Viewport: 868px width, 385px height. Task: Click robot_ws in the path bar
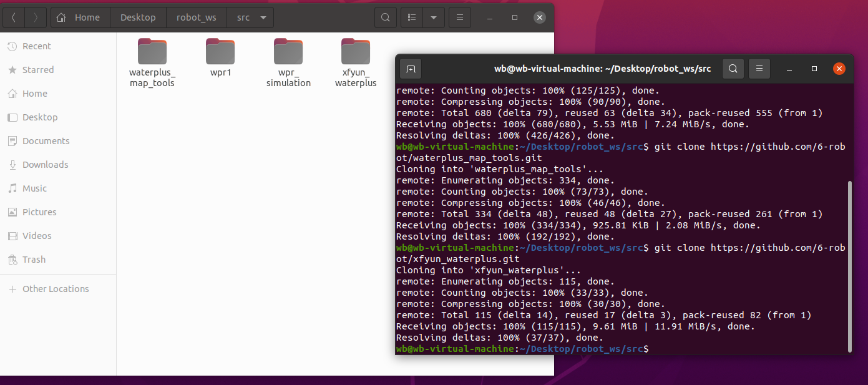pos(197,17)
